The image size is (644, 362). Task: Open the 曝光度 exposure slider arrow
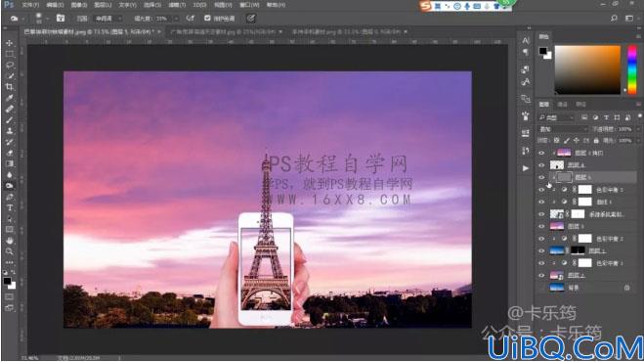[176, 18]
